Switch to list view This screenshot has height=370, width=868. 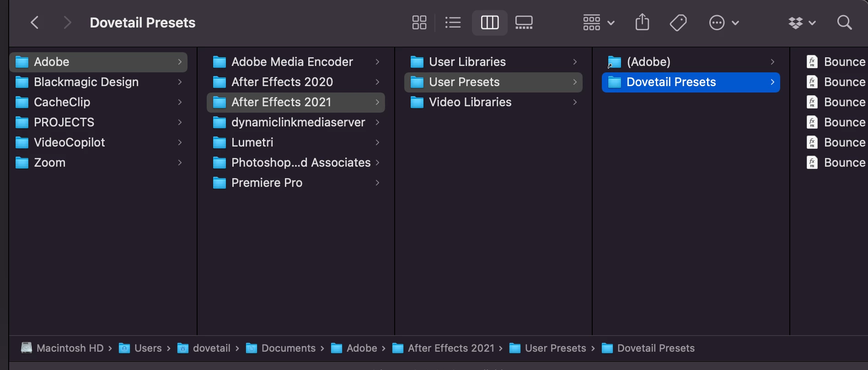tap(453, 22)
